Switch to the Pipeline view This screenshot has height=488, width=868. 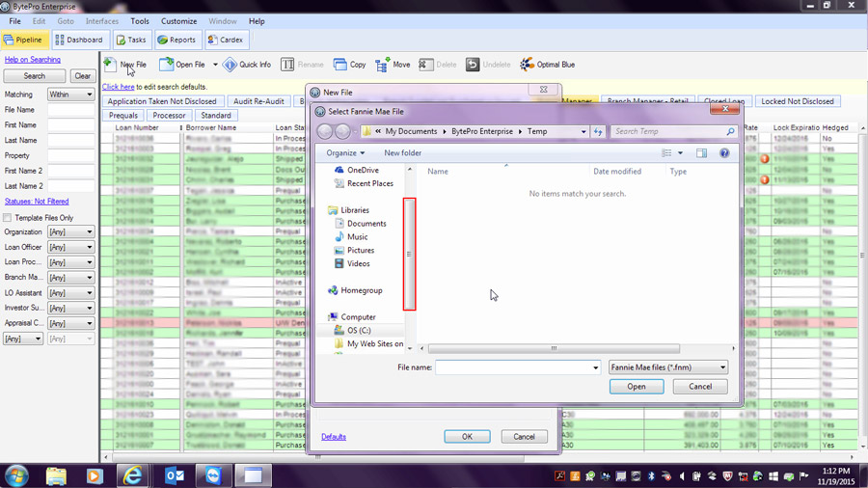[x=23, y=40]
